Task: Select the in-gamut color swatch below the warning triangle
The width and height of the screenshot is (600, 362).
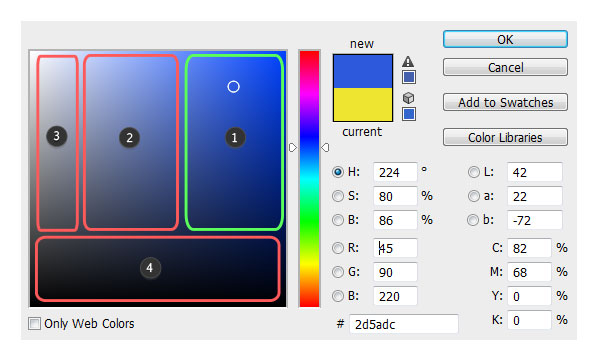Action: (409, 77)
